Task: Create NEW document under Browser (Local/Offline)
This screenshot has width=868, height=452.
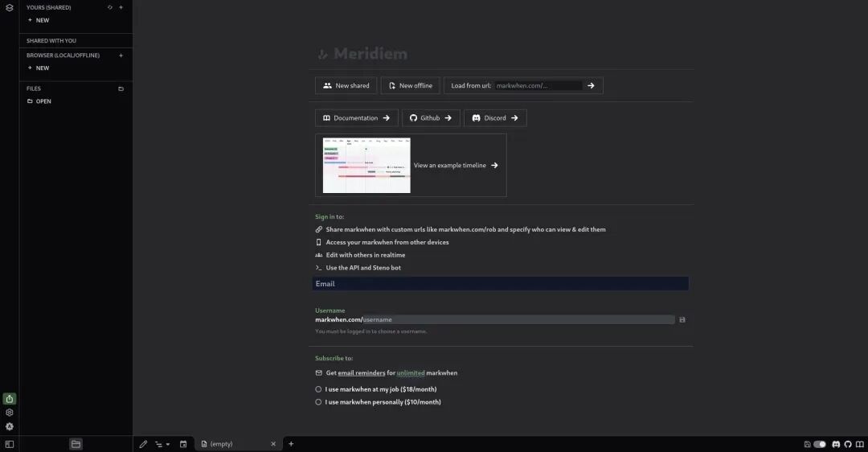Action: (39, 68)
